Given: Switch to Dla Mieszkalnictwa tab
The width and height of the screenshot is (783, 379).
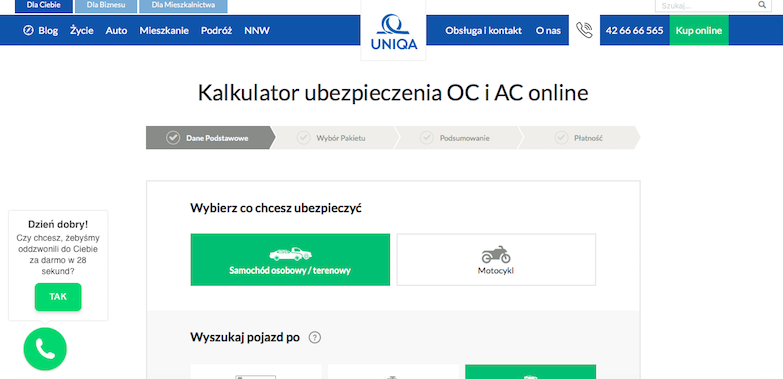Looking at the screenshot, I should tap(183, 5).
